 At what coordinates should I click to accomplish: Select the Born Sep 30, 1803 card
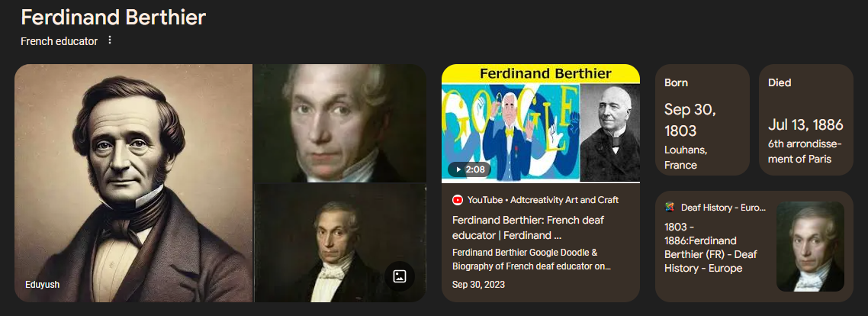pyautogui.click(x=702, y=120)
